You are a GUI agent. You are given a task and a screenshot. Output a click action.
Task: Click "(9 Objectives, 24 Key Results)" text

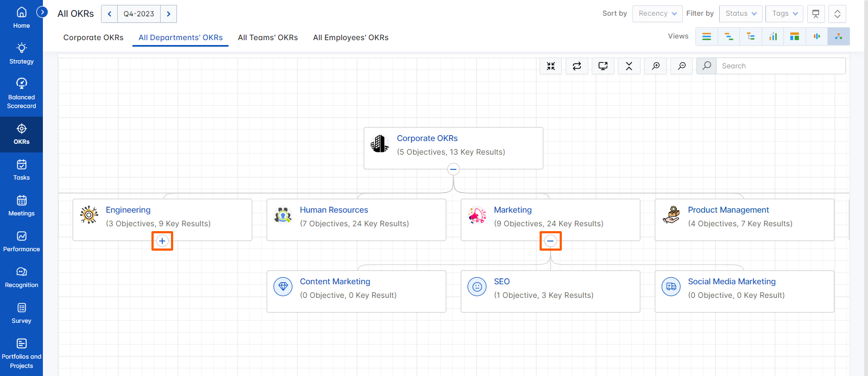coord(549,224)
